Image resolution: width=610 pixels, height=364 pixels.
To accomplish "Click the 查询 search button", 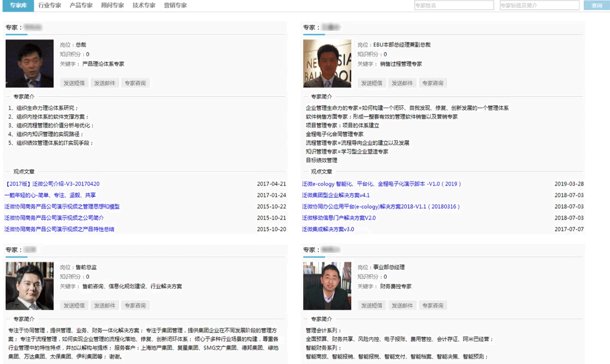I will pyautogui.click(x=596, y=5).
